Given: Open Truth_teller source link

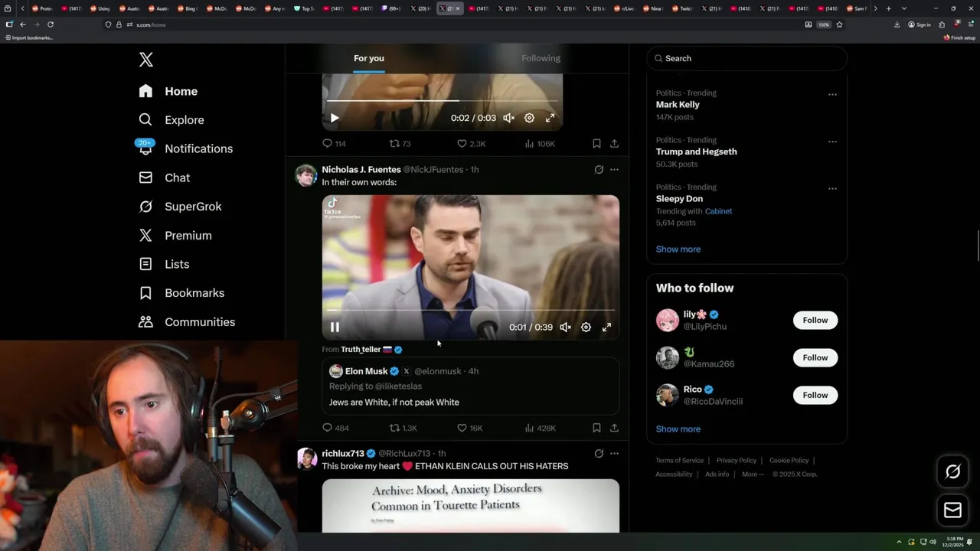Looking at the screenshot, I should pyautogui.click(x=371, y=349).
